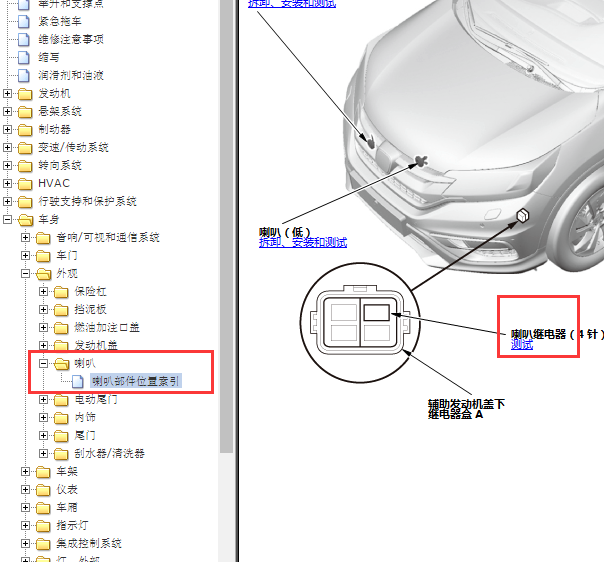Viewport: 604px width, 562px height.
Task: Click the 缩写 document icon
Action: 24,57
